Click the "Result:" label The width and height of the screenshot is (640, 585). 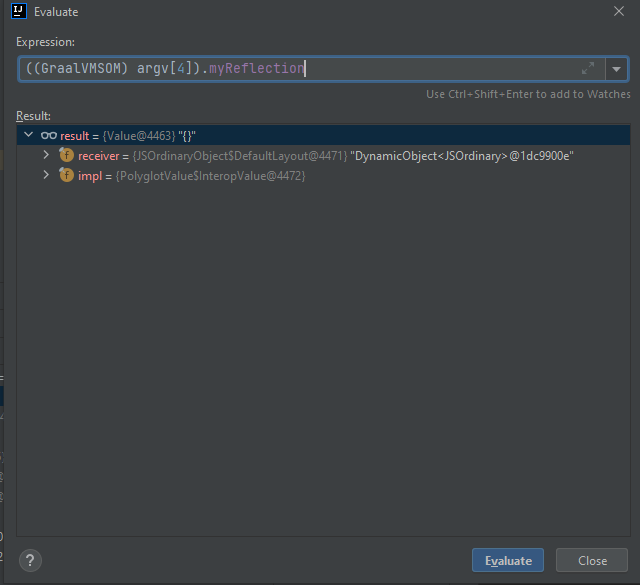click(x=33, y=116)
